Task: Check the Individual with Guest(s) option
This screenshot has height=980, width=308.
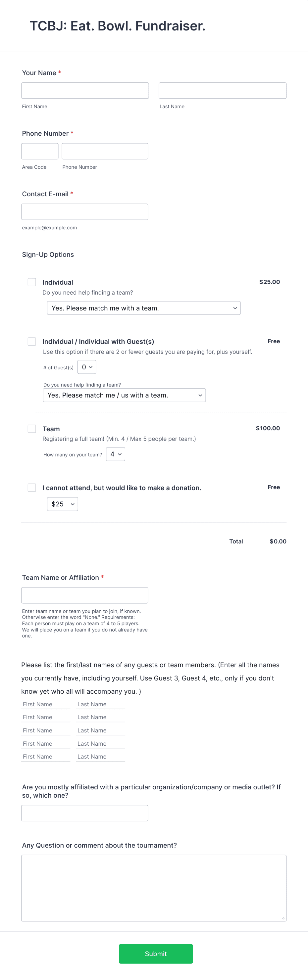Action: point(31,341)
